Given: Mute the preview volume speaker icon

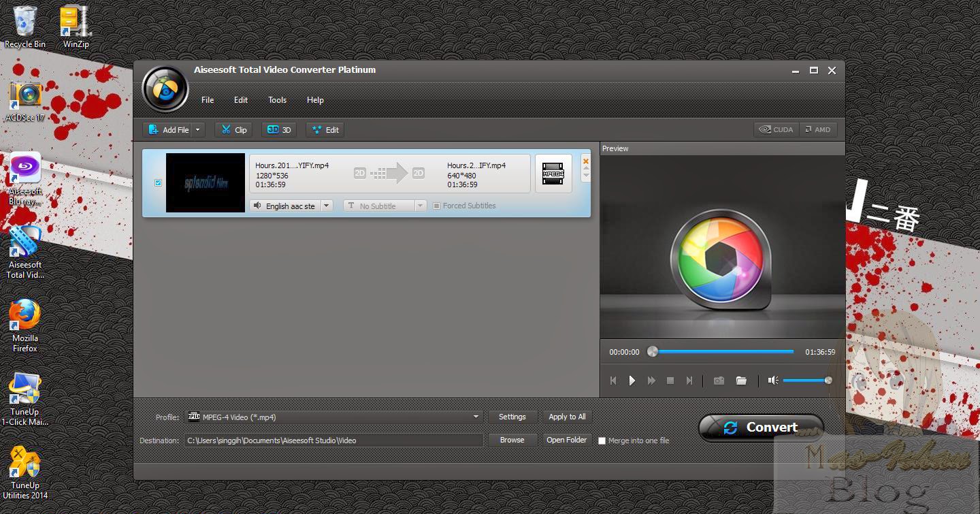Looking at the screenshot, I should click(x=773, y=381).
